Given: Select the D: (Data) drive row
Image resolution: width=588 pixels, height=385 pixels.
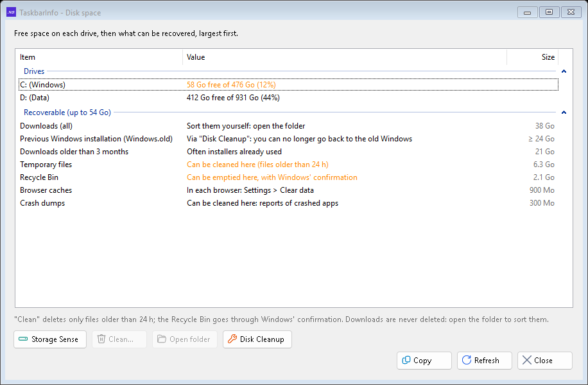Looking at the screenshot, I should [288, 98].
